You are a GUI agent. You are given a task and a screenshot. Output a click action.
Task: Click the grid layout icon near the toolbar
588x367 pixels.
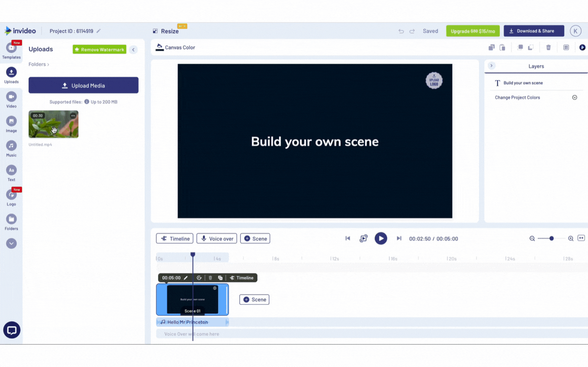coord(566,47)
